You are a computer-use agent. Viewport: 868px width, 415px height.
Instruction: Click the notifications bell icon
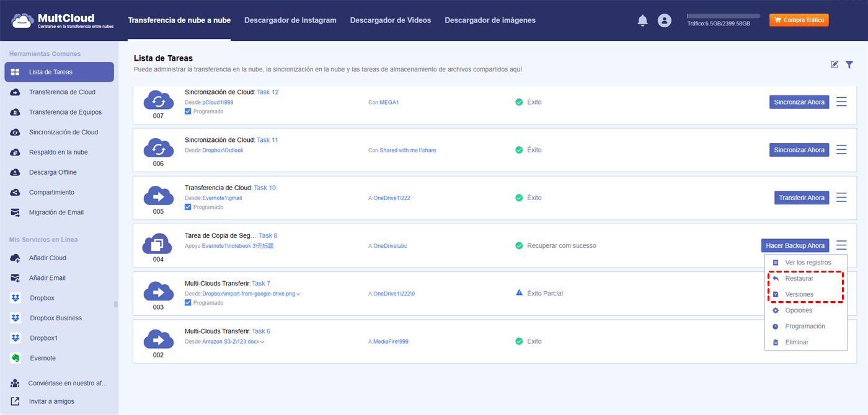click(x=642, y=20)
